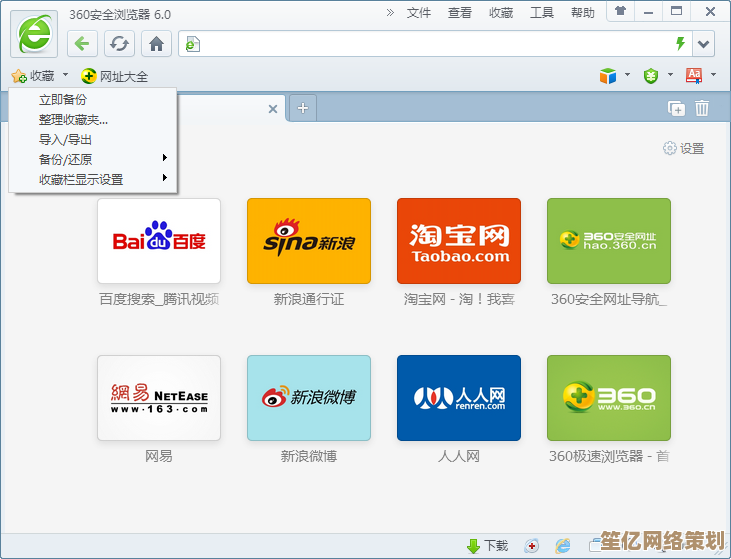Click the red cross doctor icon in status bar

tap(532, 546)
